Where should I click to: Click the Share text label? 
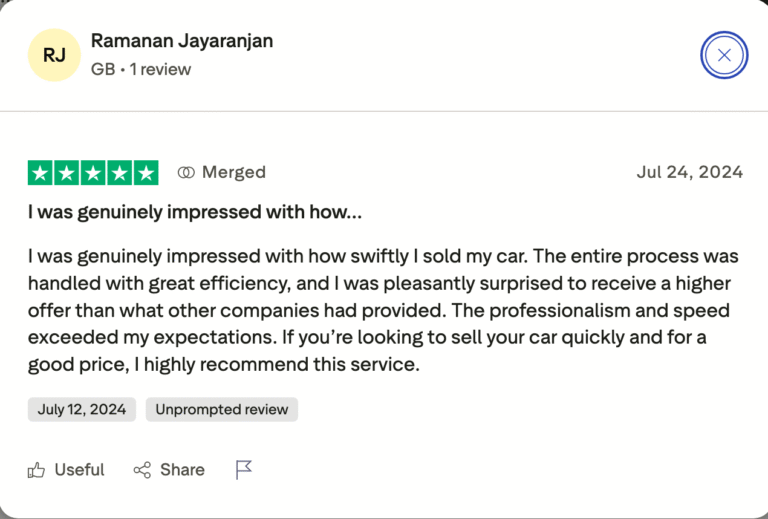coord(182,470)
